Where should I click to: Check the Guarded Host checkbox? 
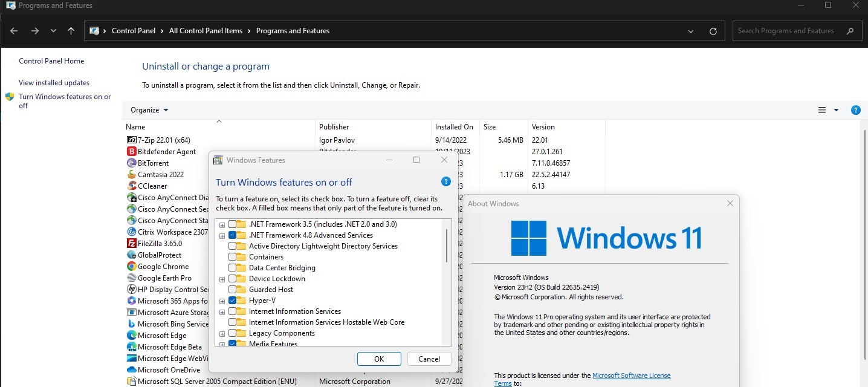[x=233, y=290]
